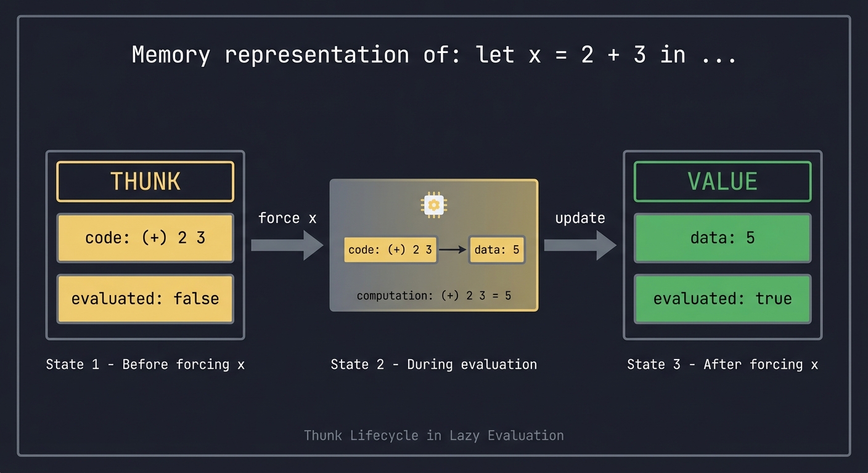Enable the 'data: 5' box in State 2
Image resolution: width=868 pixels, height=473 pixels.
pyautogui.click(x=497, y=249)
